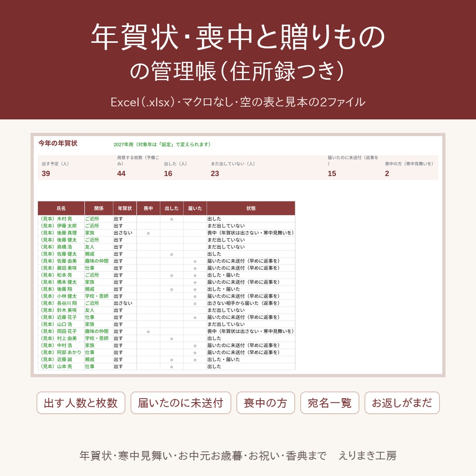Screen dimensions: 476x476
Task: Click the 喪中 column header
Action: (148, 208)
